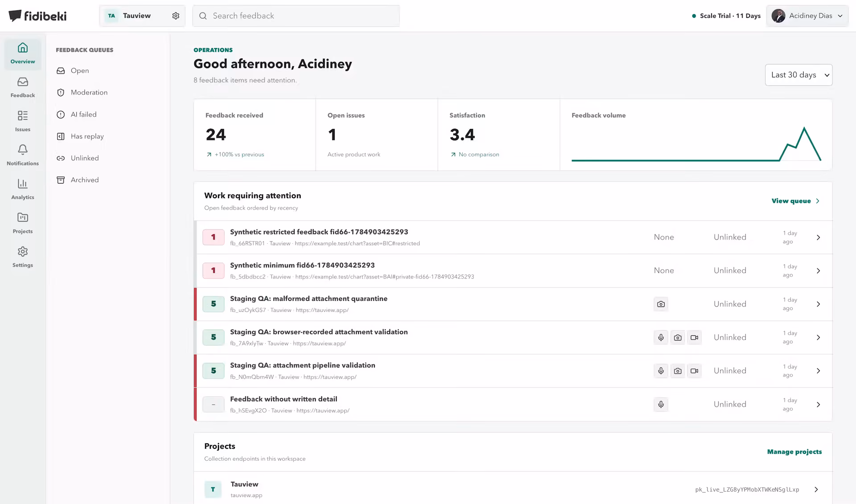Image resolution: width=856 pixels, height=504 pixels.
Task: Click the View queue link
Action: pyautogui.click(x=796, y=201)
